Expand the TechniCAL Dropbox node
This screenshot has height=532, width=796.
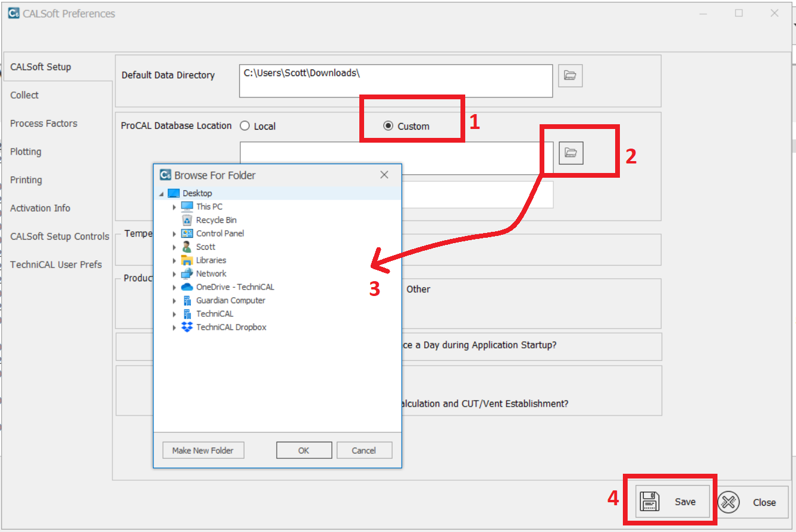[x=174, y=328]
